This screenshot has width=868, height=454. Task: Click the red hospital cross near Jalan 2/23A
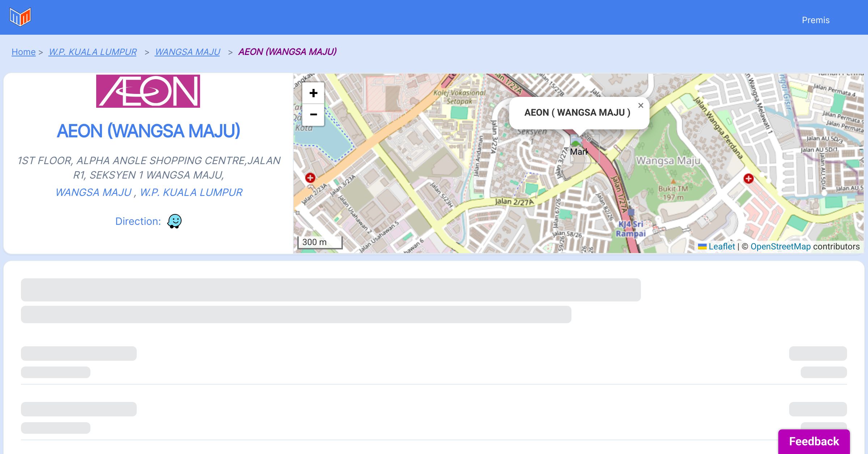[310, 178]
